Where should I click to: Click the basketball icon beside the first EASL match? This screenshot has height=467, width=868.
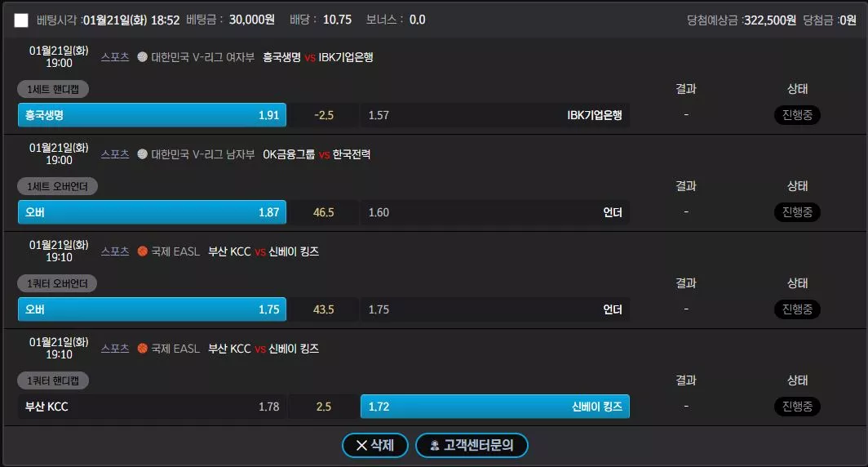tap(142, 251)
